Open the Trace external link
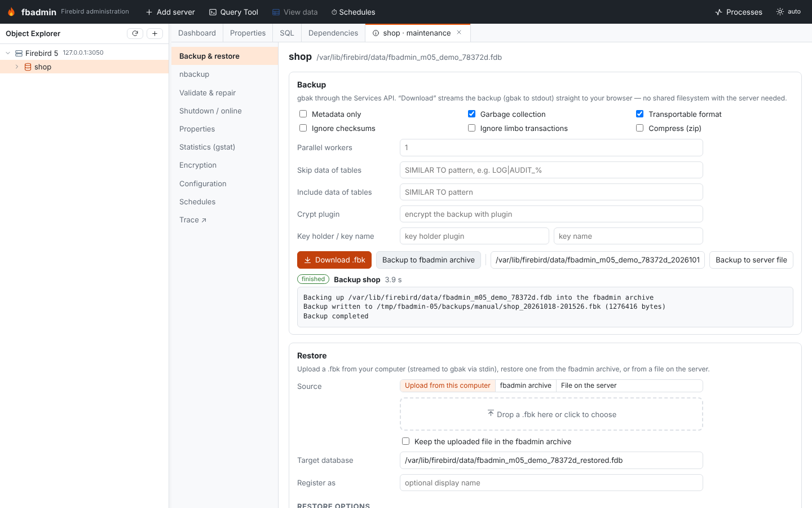 pyautogui.click(x=224, y=220)
